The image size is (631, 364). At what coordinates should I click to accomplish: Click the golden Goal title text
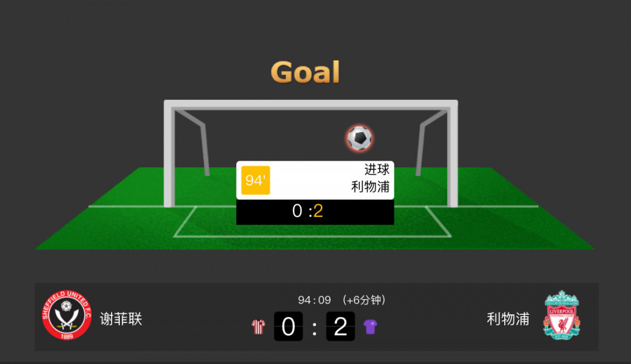[306, 72]
